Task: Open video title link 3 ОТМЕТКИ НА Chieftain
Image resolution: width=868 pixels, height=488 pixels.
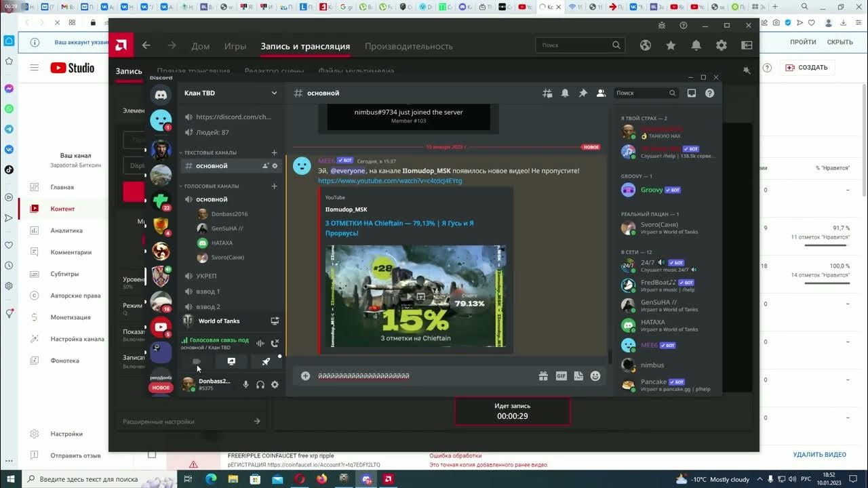Action: (399, 228)
